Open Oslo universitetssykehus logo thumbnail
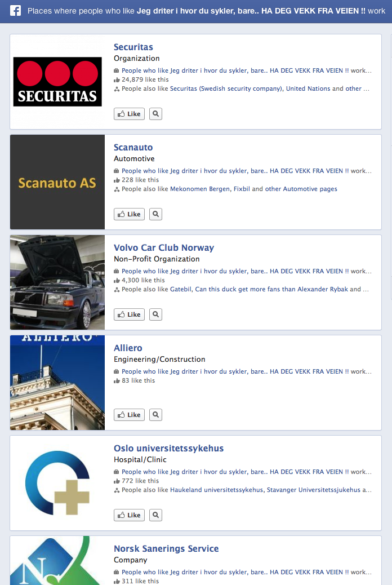Image resolution: width=392 pixels, height=585 pixels. tap(57, 483)
